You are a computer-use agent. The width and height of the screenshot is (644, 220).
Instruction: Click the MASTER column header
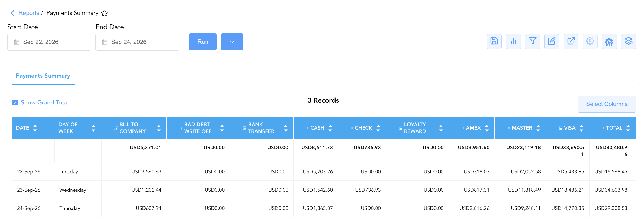(520, 128)
